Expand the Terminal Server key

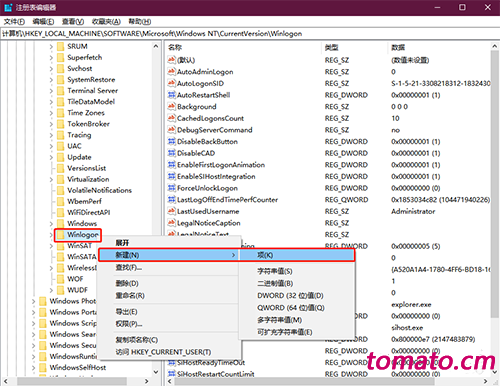point(51,91)
